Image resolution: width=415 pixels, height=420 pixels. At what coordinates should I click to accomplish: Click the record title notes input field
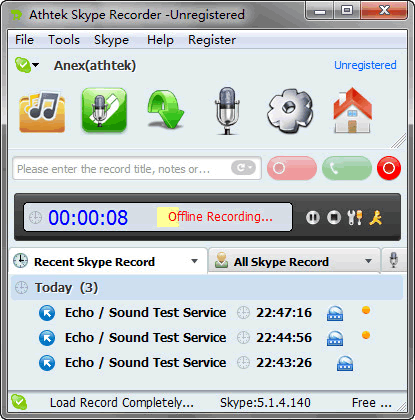tap(123, 169)
